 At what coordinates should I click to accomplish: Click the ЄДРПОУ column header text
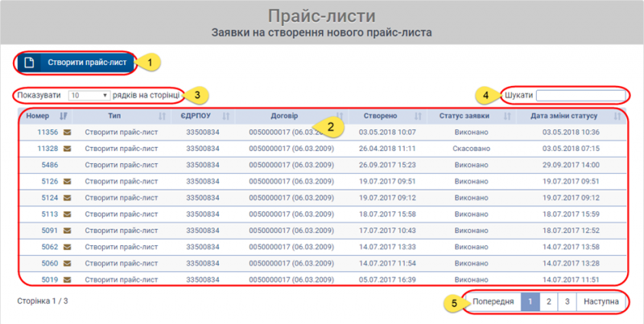pyautogui.click(x=196, y=116)
